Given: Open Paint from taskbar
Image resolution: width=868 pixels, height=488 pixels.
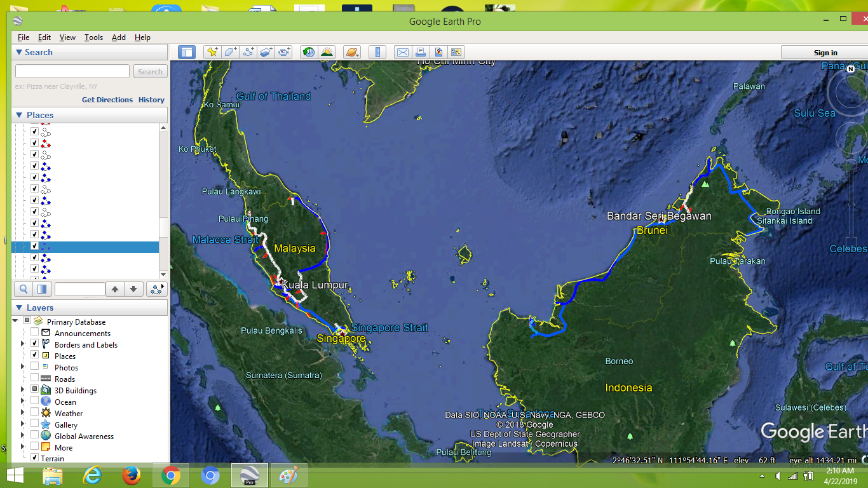Looking at the screenshot, I should 289,475.
